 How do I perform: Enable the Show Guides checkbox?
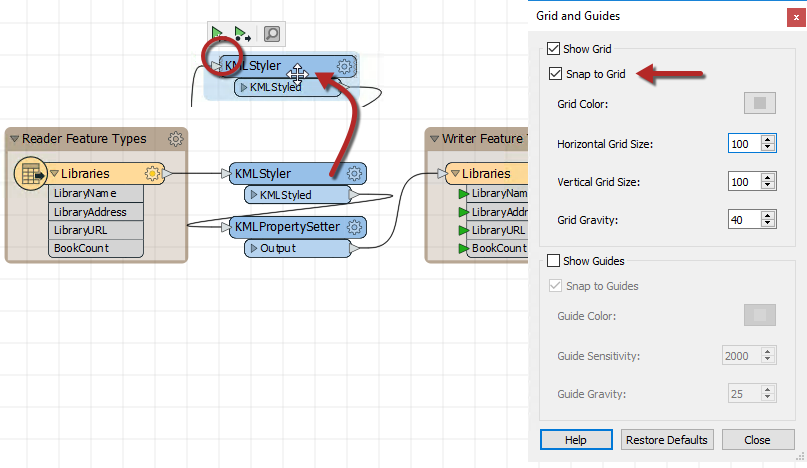[554, 261]
